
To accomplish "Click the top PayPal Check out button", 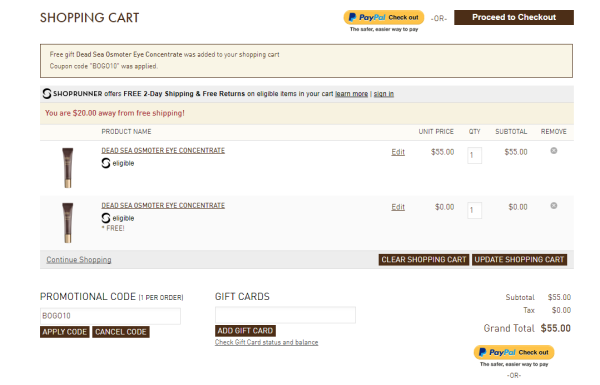I will pyautogui.click(x=384, y=17).
